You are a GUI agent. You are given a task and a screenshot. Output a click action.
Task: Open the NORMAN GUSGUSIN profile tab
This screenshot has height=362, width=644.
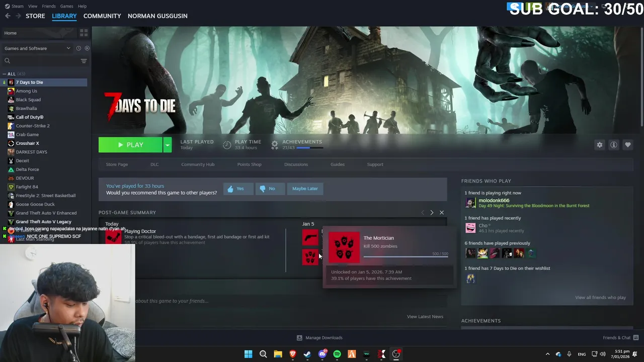157,16
